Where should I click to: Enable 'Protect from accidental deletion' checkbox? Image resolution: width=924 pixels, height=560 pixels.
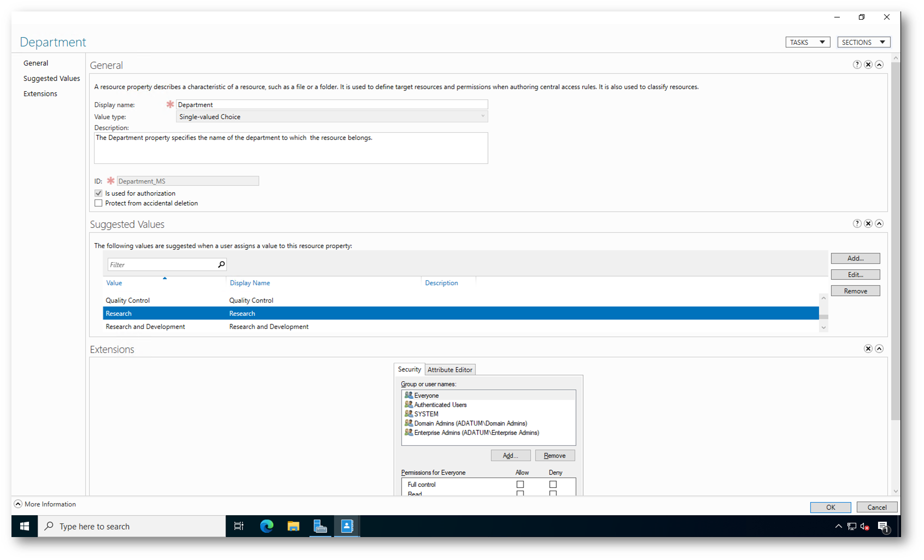98,203
